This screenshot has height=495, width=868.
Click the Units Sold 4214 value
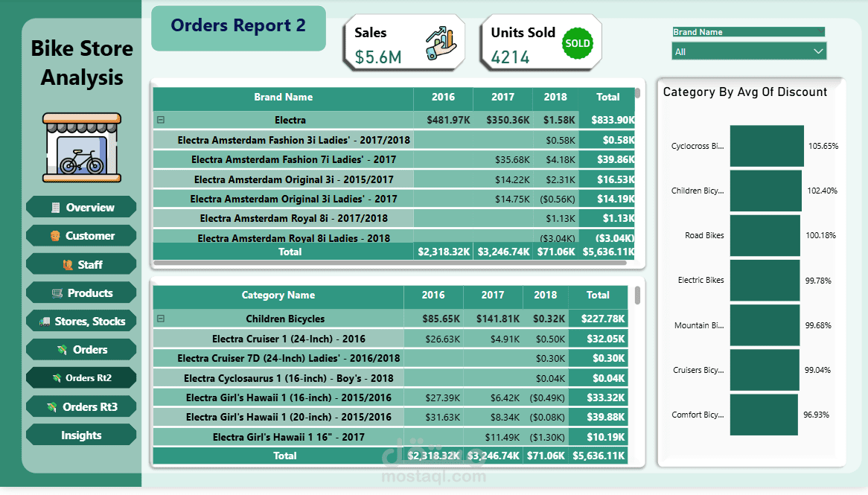coord(511,57)
